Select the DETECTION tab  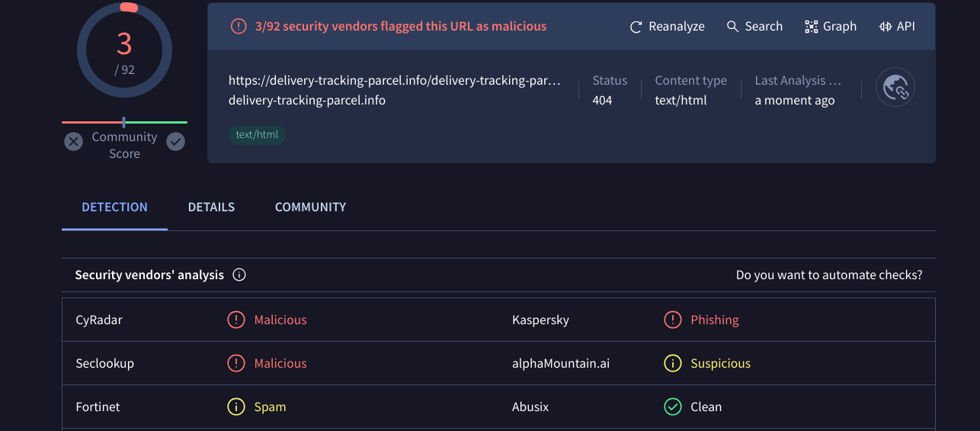pos(114,207)
